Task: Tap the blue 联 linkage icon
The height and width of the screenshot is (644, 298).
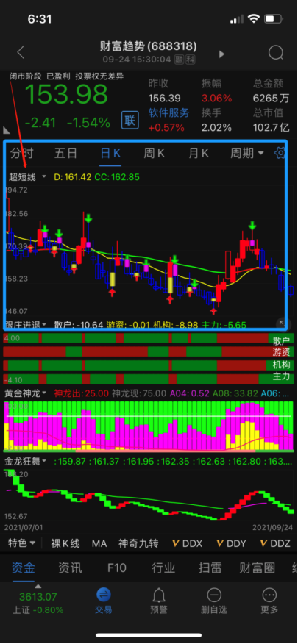Action: point(130,121)
